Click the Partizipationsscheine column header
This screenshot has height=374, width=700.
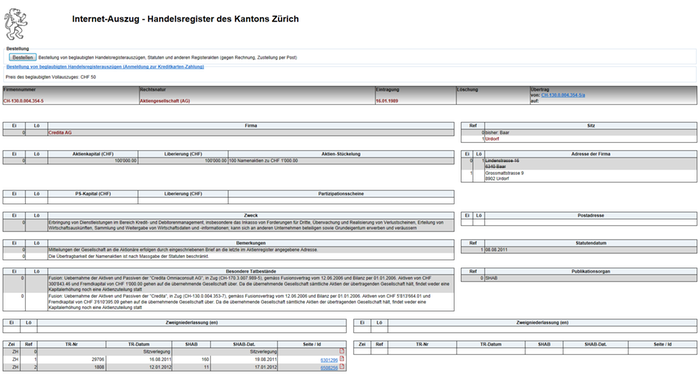coord(341,194)
